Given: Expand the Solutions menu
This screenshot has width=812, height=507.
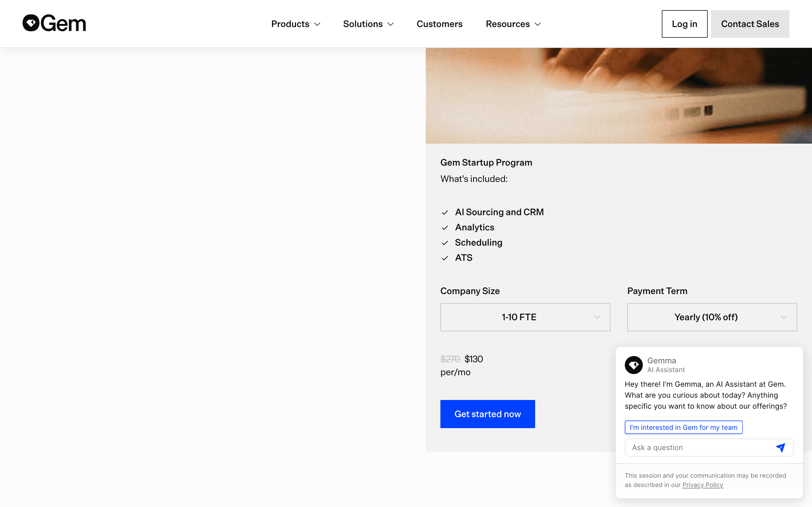Looking at the screenshot, I should point(368,24).
